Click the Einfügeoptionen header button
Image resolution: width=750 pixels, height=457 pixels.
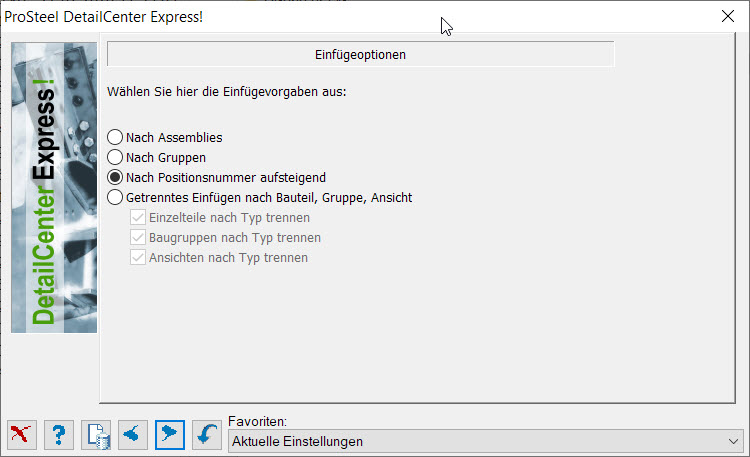coord(361,55)
